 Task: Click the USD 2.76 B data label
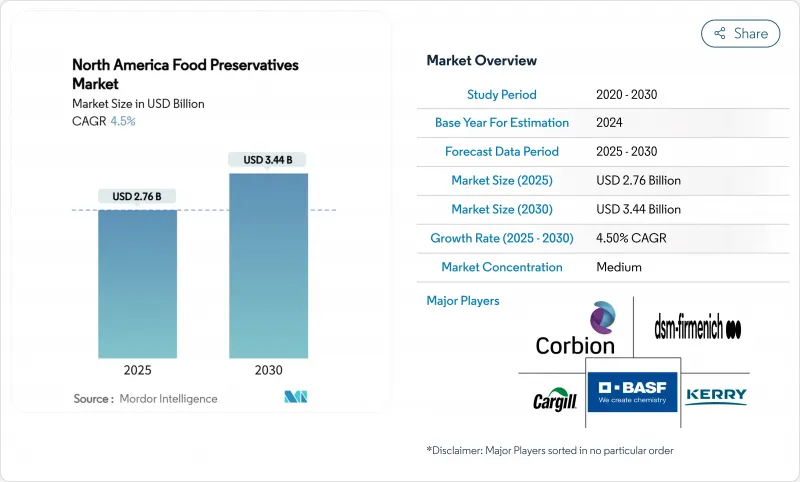click(x=137, y=195)
